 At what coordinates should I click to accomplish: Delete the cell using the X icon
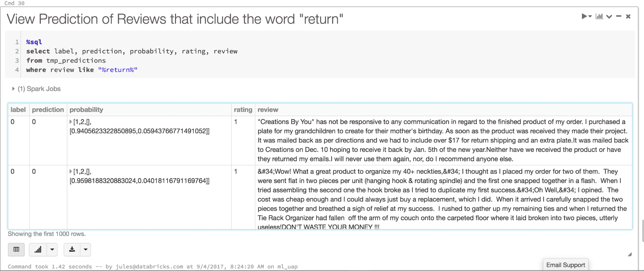tap(628, 16)
